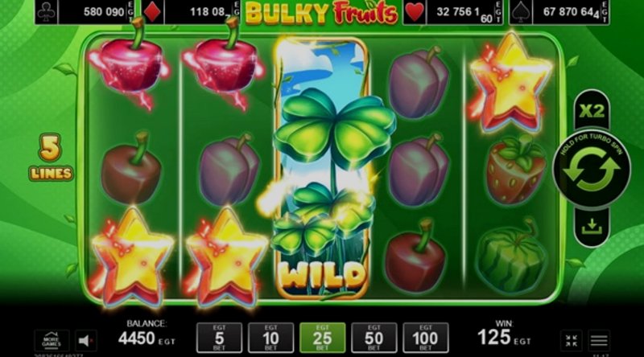
Task: Click the expanded clover WILD reel
Action: point(323,168)
